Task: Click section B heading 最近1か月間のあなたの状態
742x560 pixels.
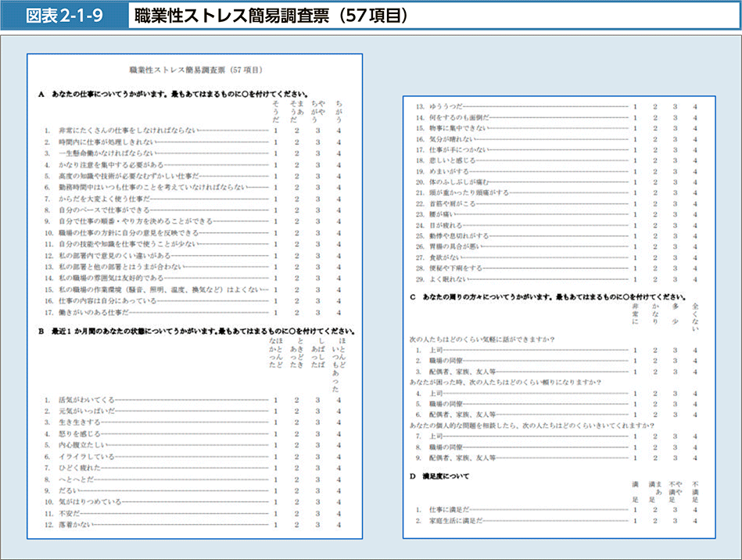Action: (195, 330)
